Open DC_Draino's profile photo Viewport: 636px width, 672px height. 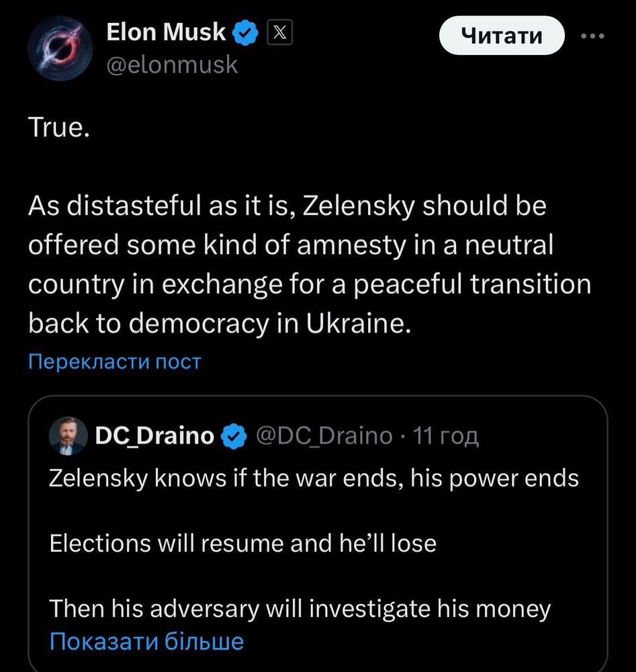[69, 435]
